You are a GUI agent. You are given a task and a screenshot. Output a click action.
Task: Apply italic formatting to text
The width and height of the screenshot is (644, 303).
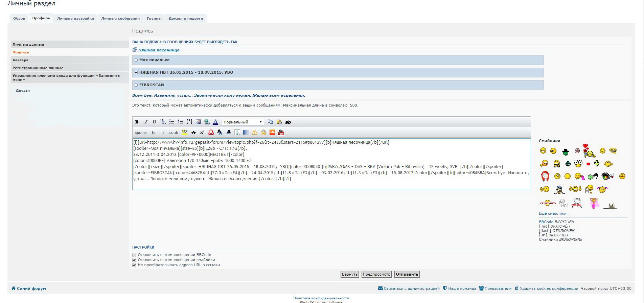point(146,122)
